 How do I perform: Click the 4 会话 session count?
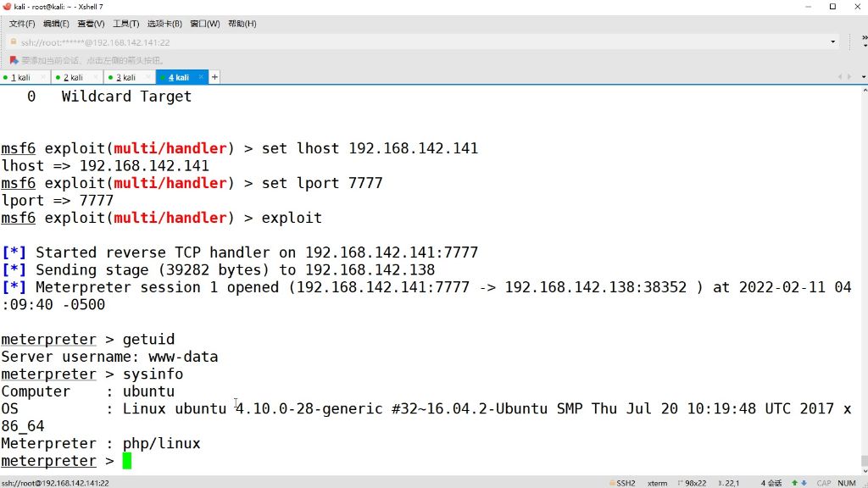pos(771,483)
